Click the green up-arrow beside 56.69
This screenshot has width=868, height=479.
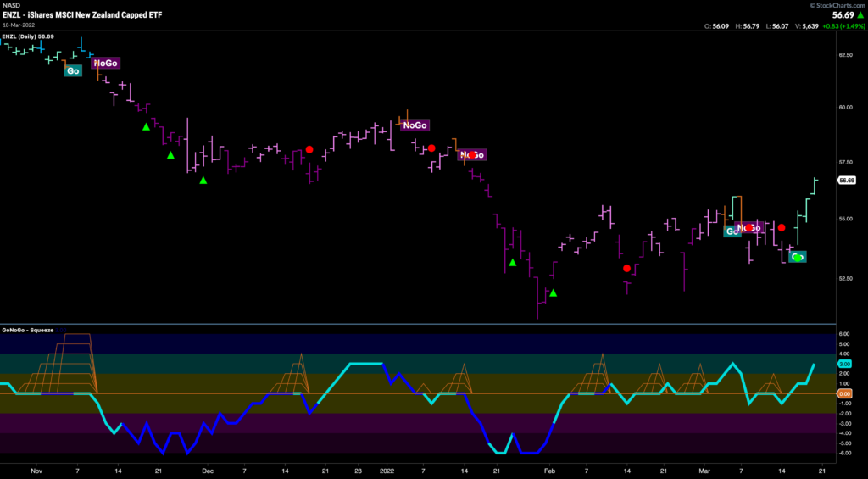[x=861, y=15]
